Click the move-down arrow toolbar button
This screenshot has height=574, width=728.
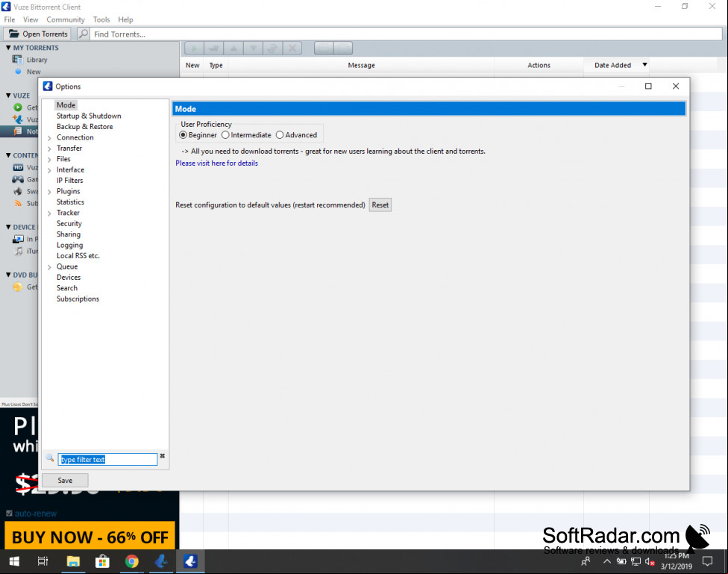pos(253,48)
